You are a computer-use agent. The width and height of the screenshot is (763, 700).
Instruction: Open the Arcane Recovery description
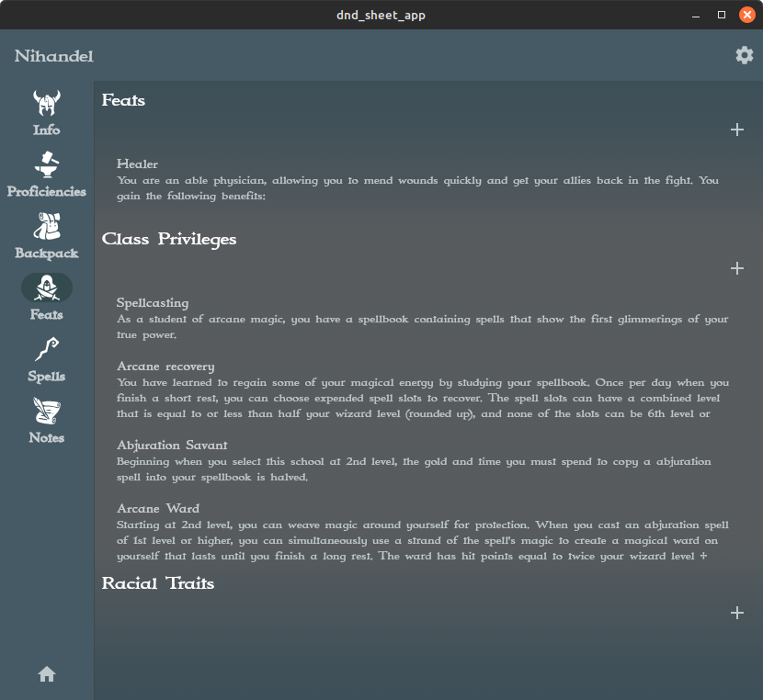165,366
